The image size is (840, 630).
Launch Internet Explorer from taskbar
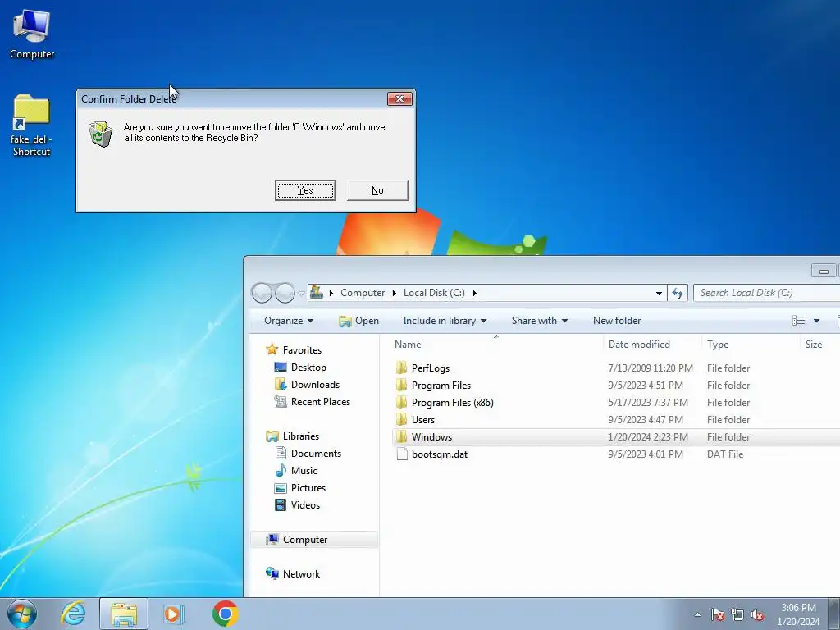pos(73,614)
